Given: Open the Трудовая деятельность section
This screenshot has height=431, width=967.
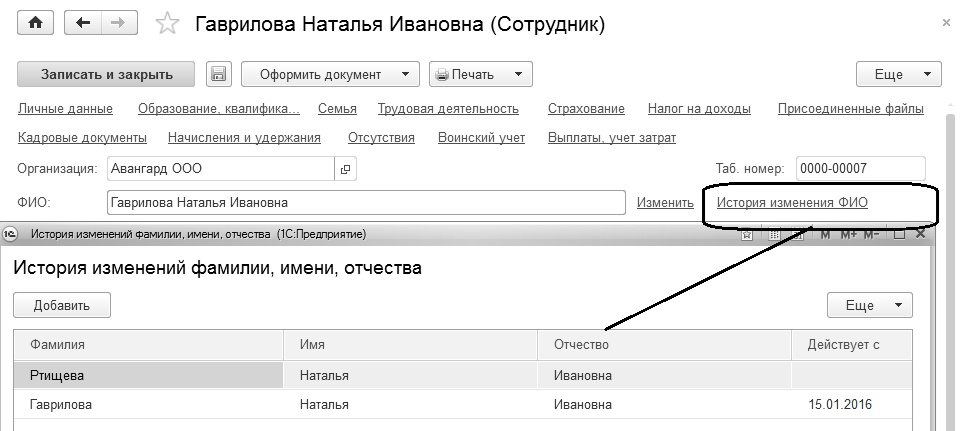Looking at the screenshot, I should (x=448, y=109).
